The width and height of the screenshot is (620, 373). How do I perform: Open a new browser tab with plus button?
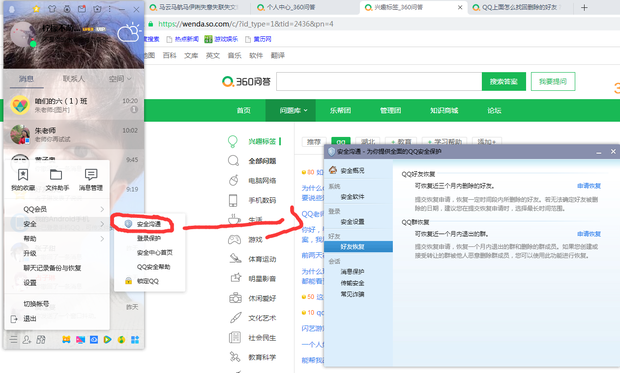584,8
